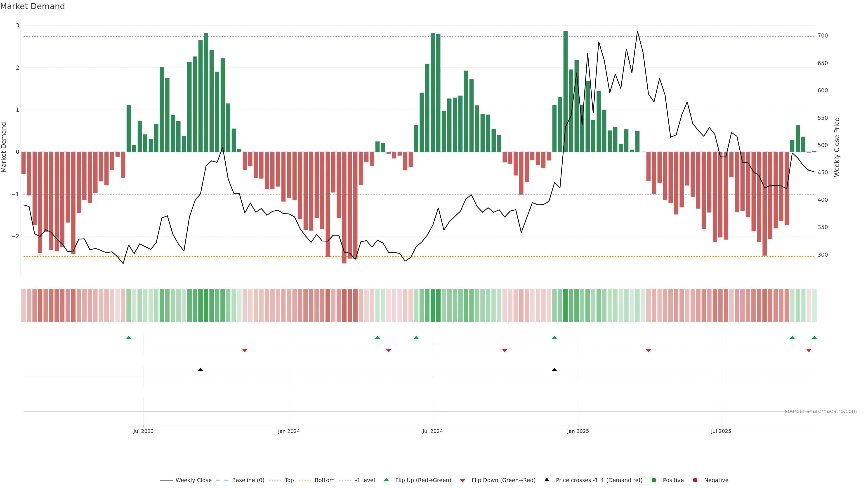Toggle the Top dotted line legend entry
The height and width of the screenshot is (488, 868).
click(x=289, y=480)
